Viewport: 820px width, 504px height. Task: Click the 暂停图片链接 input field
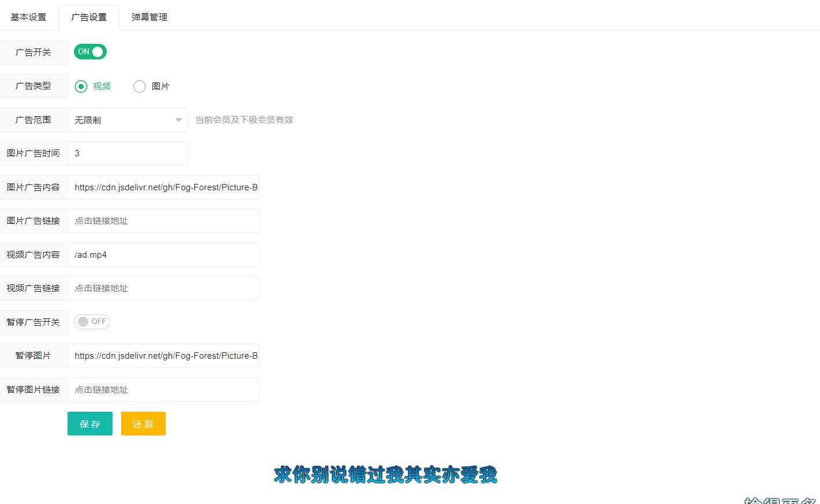coord(163,389)
